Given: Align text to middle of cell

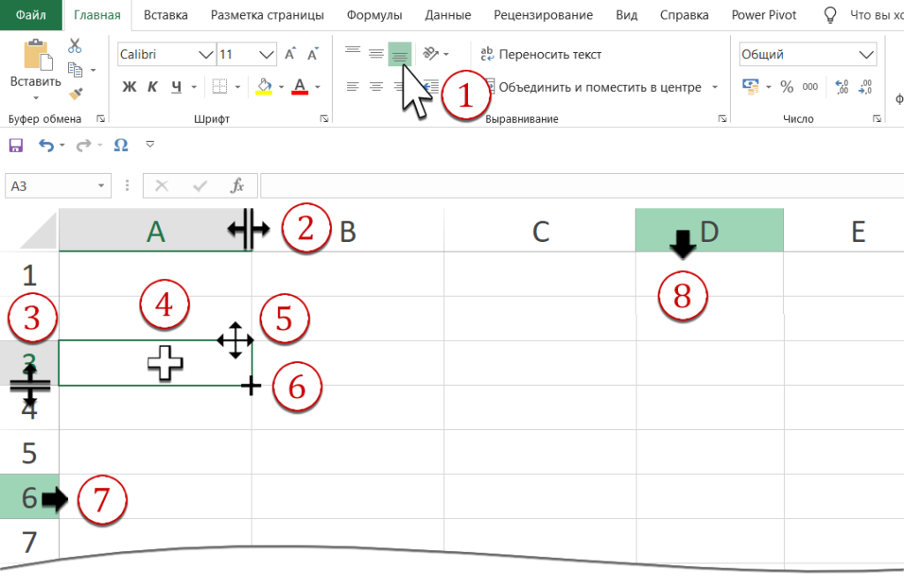Looking at the screenshot, I should [376, 54].
